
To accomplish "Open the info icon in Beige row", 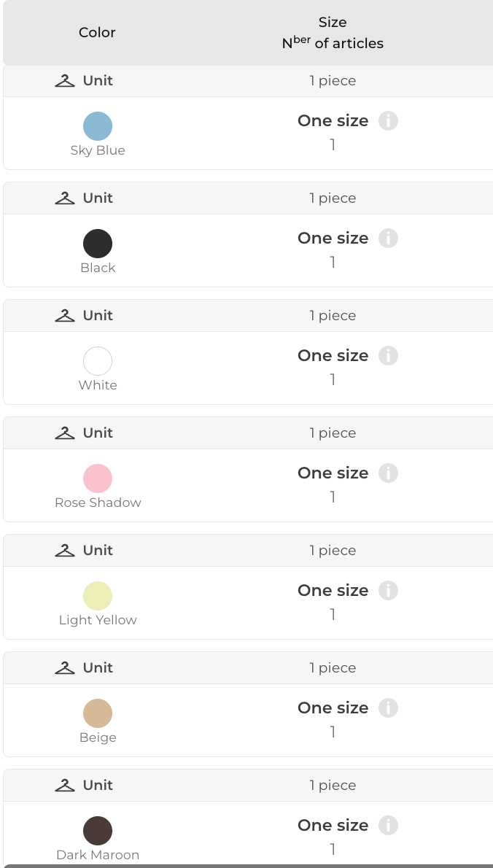I will [388, 708].
